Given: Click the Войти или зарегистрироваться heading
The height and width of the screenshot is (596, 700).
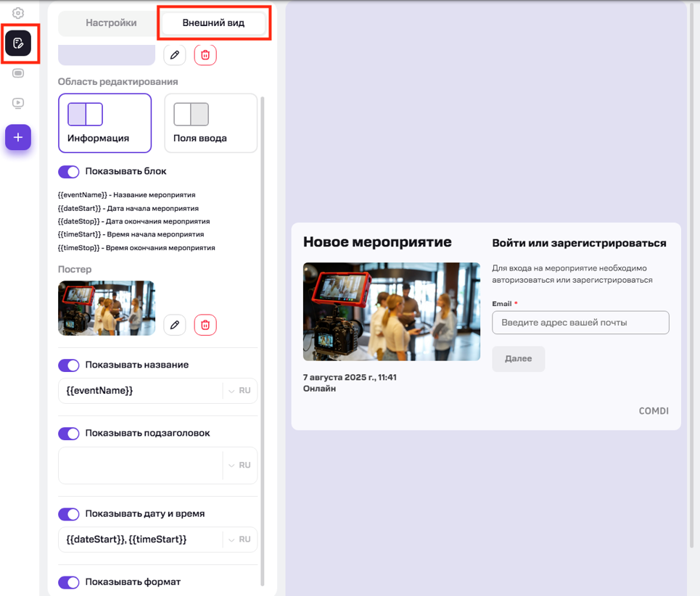Looking at the screenshot, I should click(579, 243).
